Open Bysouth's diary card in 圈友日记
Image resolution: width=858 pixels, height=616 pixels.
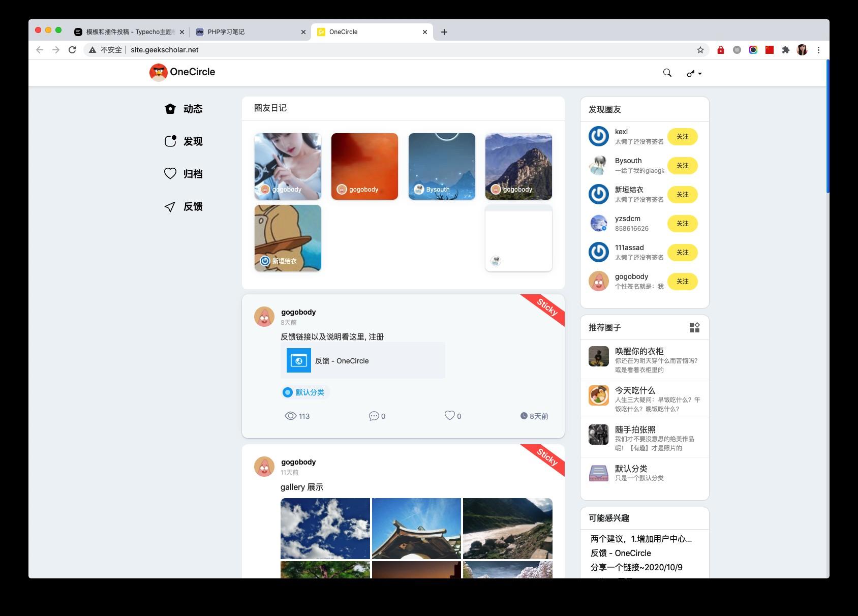pos(441,166)
